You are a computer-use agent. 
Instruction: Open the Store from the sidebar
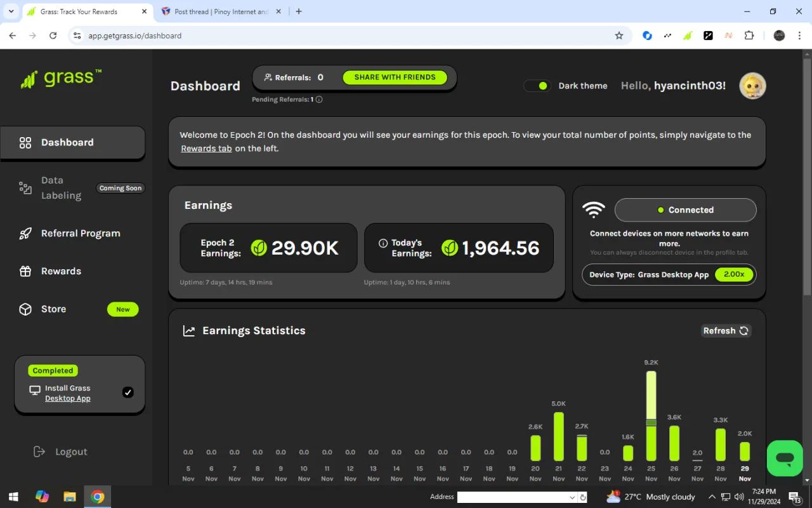click(x=43, y=309)
